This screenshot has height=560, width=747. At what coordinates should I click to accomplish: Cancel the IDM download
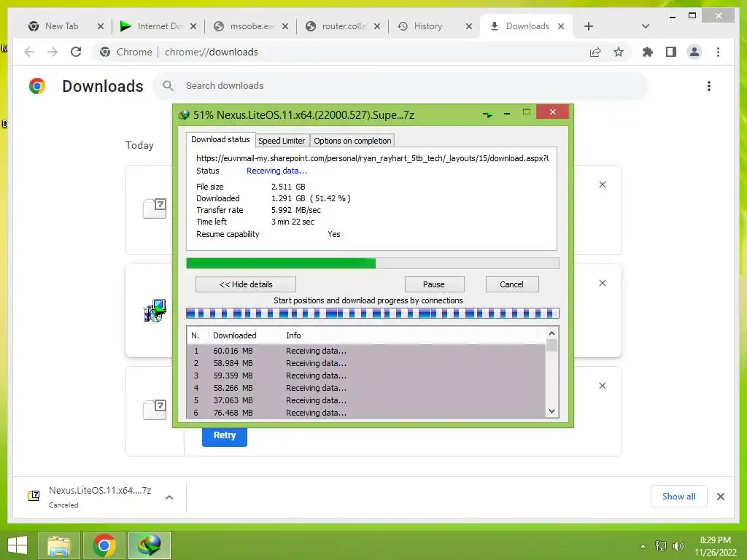click(x=511, y=284)
